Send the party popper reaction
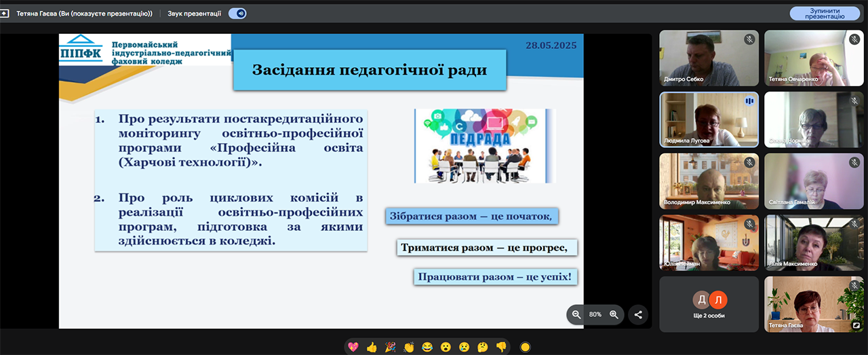Screen dimensions: 868x355 pyautogui.click(x=390, y=347)
